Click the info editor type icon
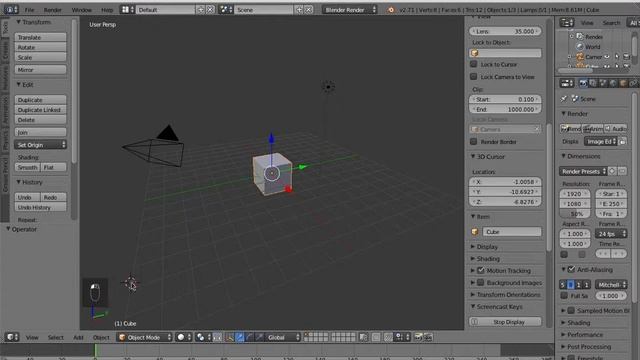 (x=11, y=9)
